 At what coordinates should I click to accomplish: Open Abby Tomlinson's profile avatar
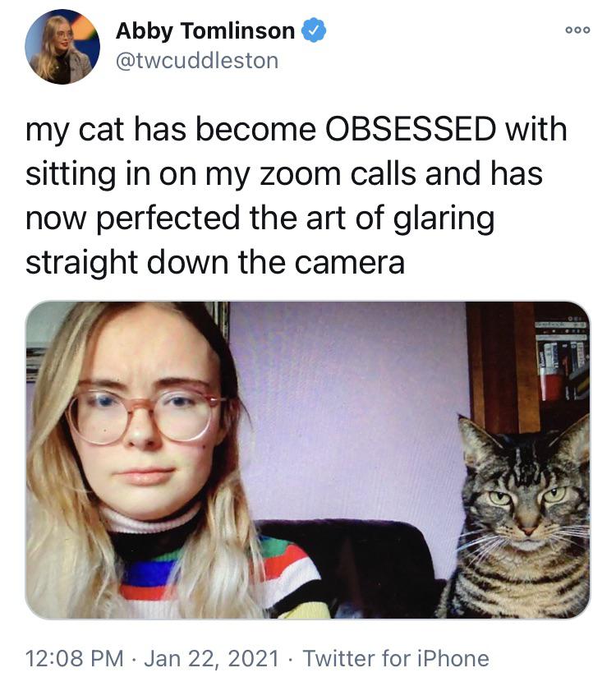click(x=62, y=47)
